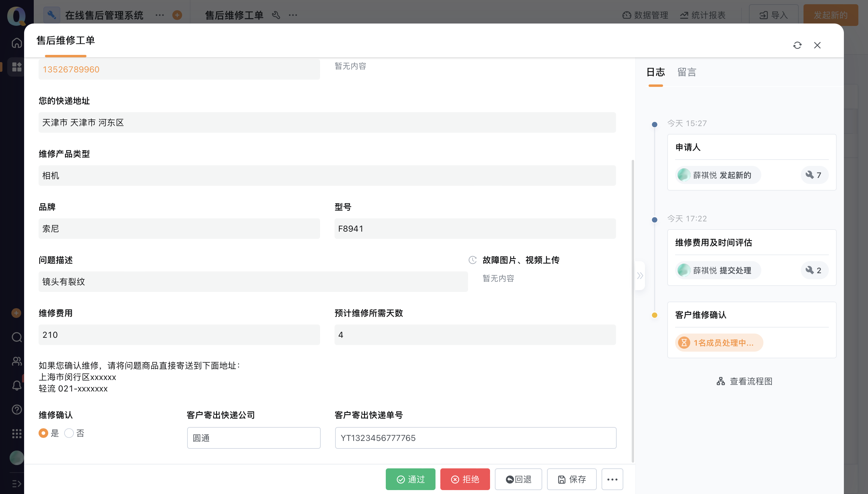
Task: Click the 维修费用及时间评估 log card title
Action: (x=713, y=242)
